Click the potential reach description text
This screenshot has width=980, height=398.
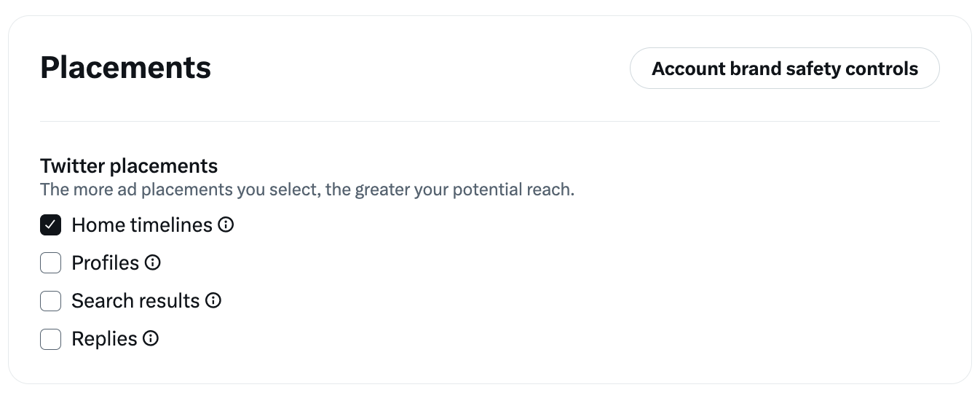point(307,190)
